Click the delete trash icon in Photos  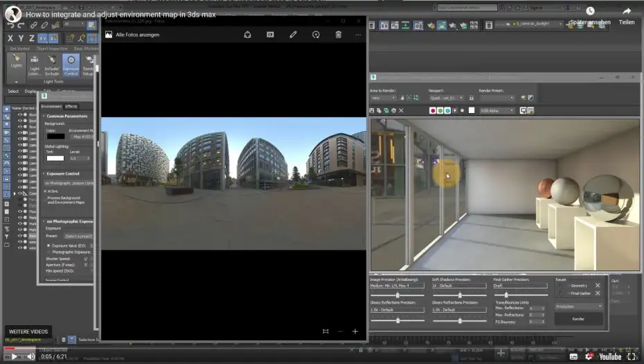tap(339, 35)
